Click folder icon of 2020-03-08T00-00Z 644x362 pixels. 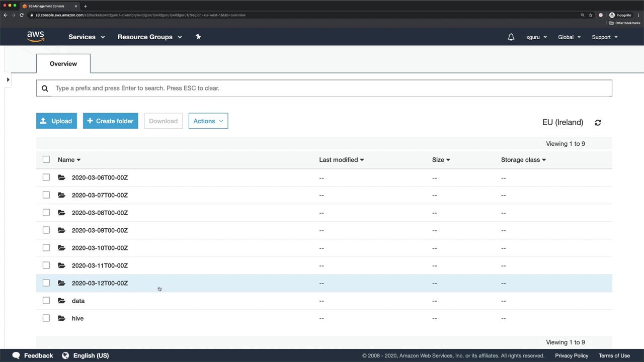click(x=61, y=213)
